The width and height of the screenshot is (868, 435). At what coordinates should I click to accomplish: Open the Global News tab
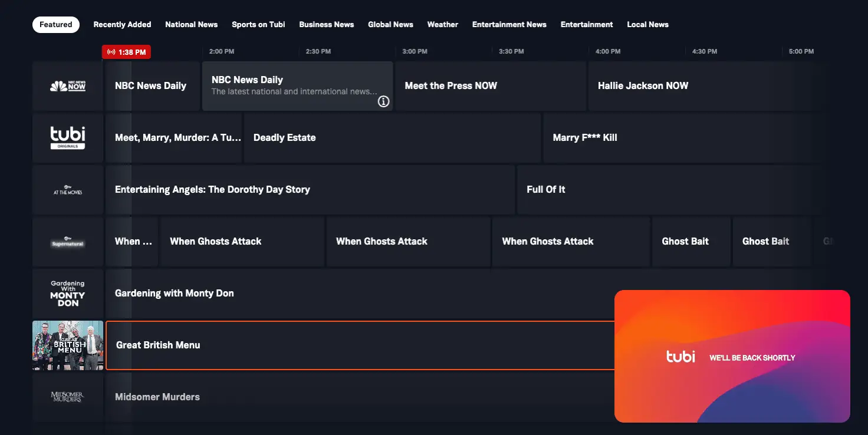tap(390, 25)
